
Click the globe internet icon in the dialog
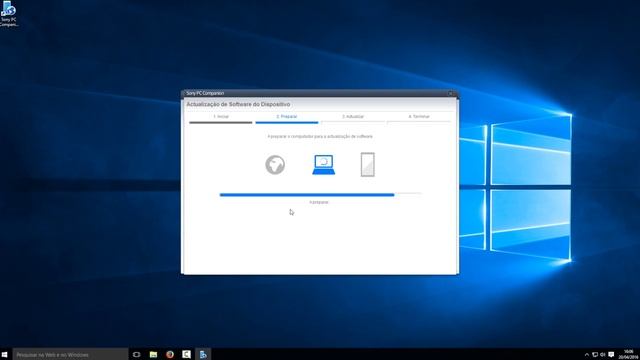(275, 165)
